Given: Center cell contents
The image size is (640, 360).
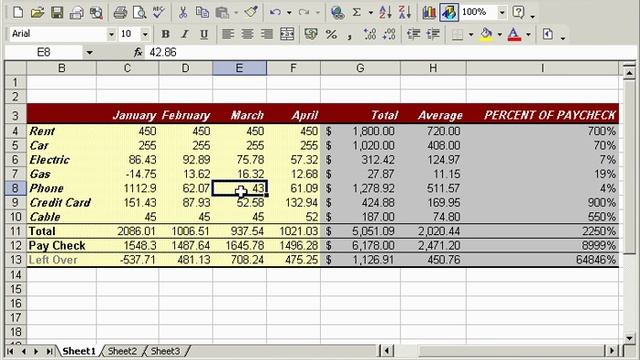Looking at the screenshot, I should [x=247, y=34].
